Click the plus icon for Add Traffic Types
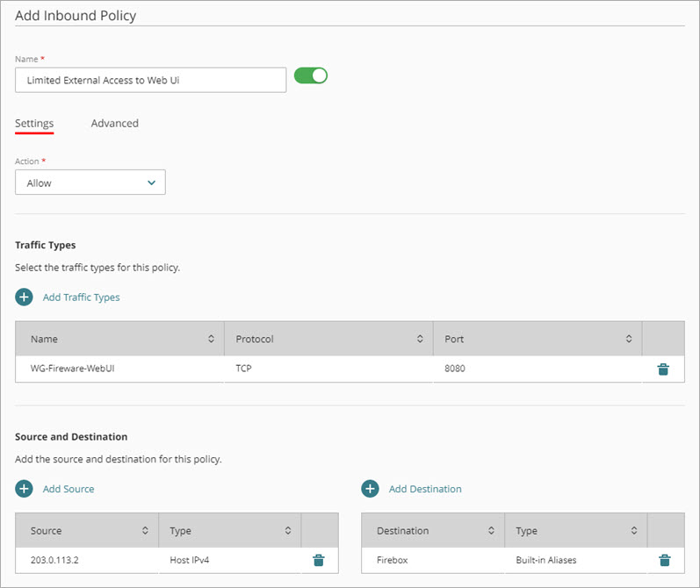Screen dimensions: 700x588 pyautogui.click(x=25, y=297)
